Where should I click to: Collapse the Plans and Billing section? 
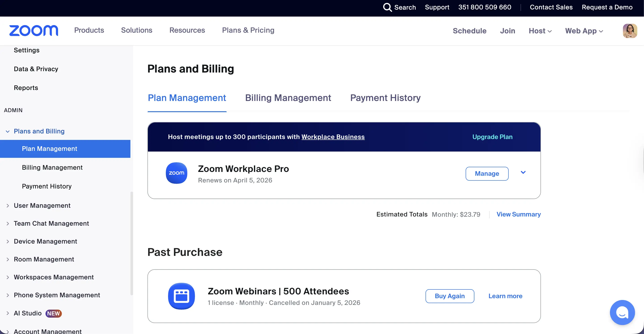pyautogui.click(x=8, y=131)
